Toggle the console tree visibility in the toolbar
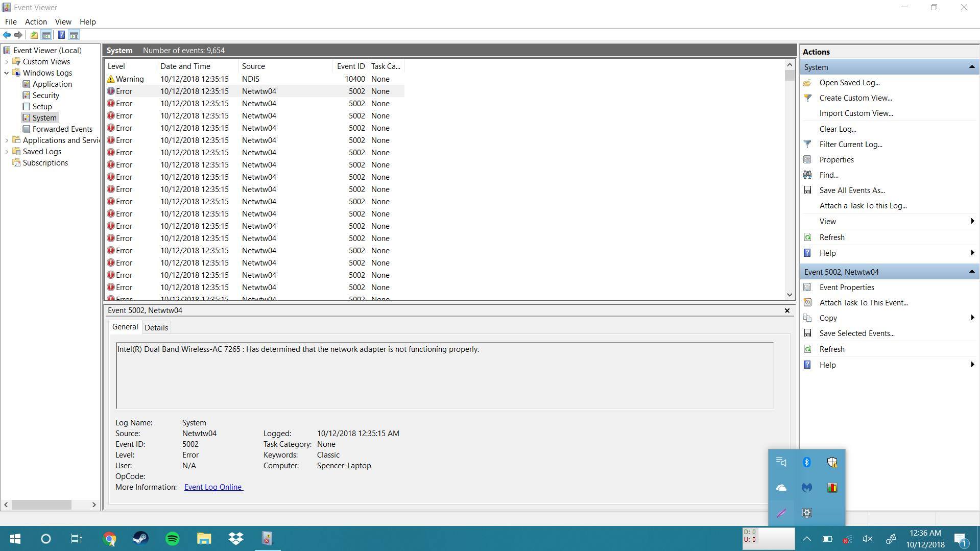 click(46, 35)
